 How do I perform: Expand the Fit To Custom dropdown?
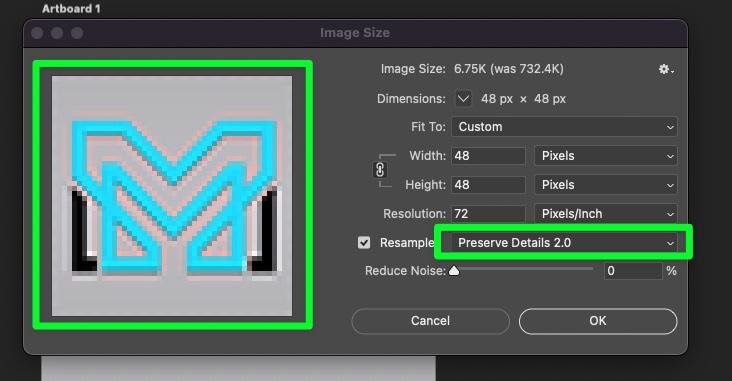564,127
